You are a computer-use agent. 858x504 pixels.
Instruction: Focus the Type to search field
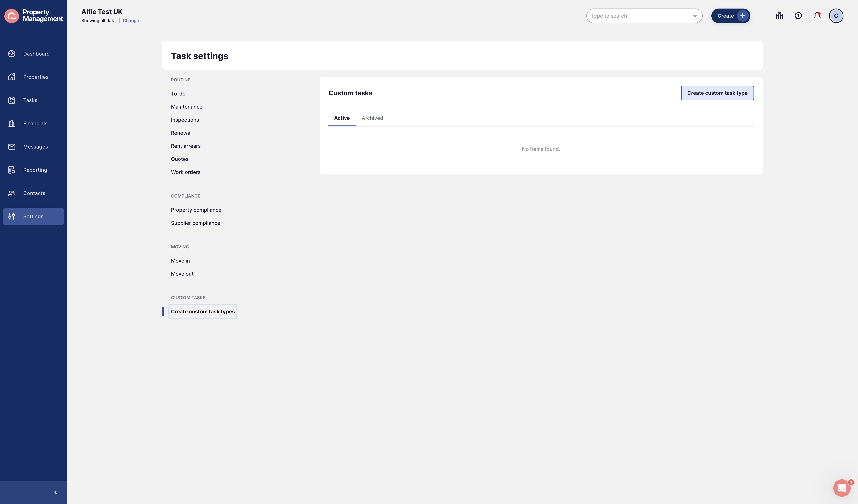[x=644, y=16]
